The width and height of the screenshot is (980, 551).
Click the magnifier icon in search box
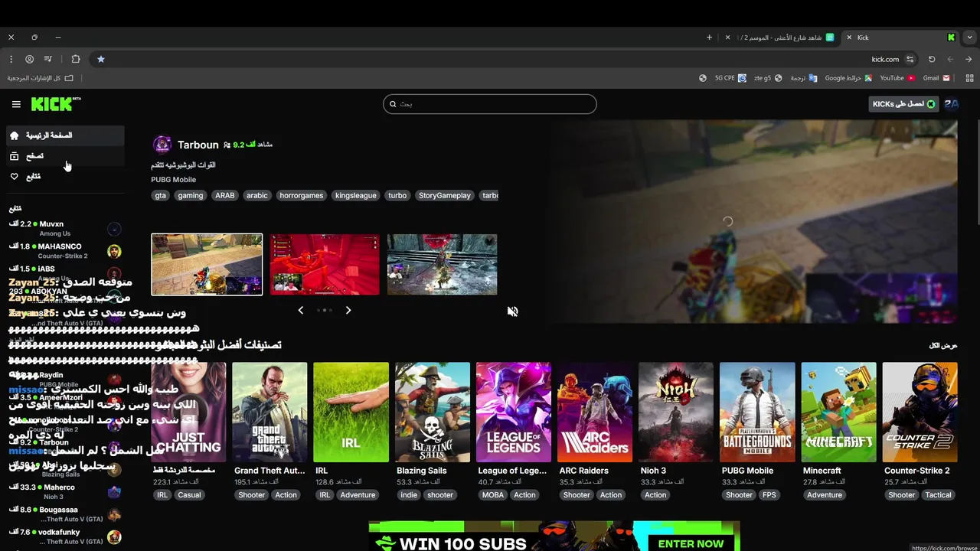click(x=393, y=104)
